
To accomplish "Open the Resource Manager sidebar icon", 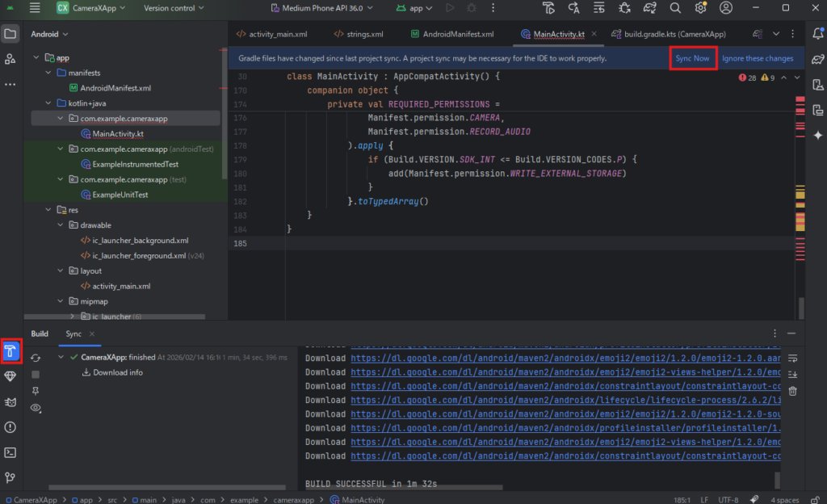I will pos(10,59).
